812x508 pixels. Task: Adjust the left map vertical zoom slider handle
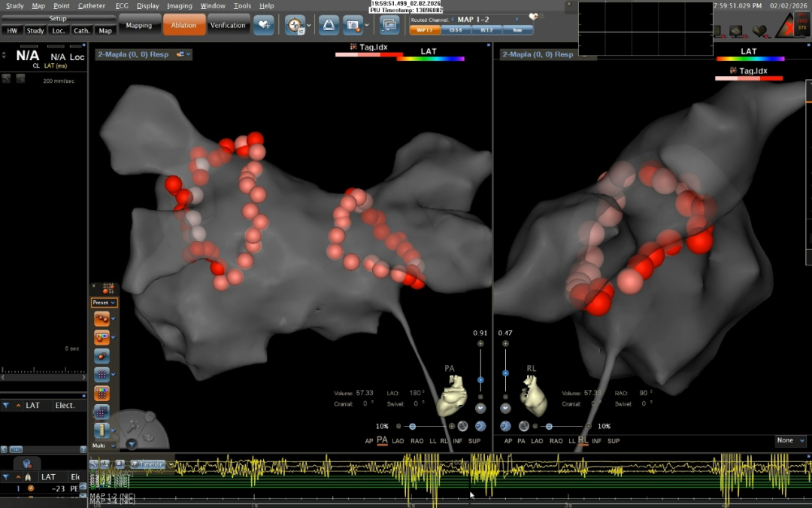pyautogui.click(x=480, y=380)
